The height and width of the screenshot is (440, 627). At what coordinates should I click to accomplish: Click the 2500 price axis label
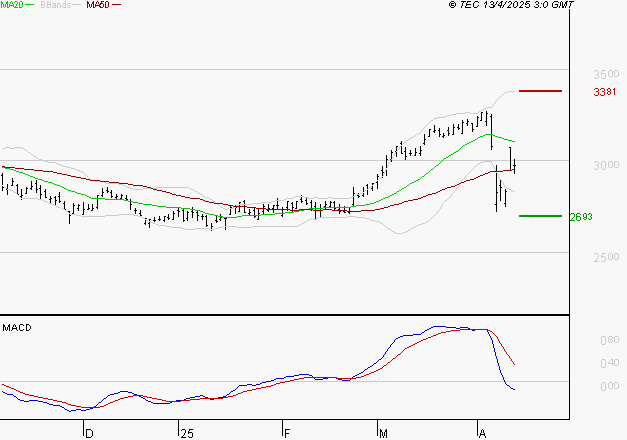(606, 257)
